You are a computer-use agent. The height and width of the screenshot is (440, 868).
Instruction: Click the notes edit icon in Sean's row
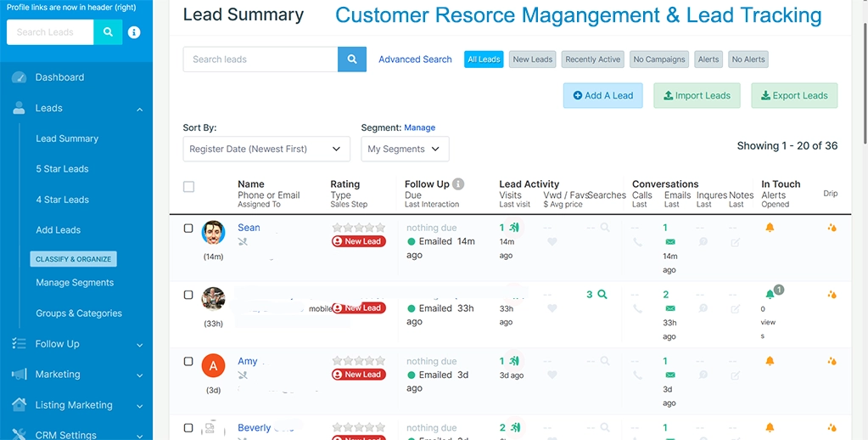735,242
